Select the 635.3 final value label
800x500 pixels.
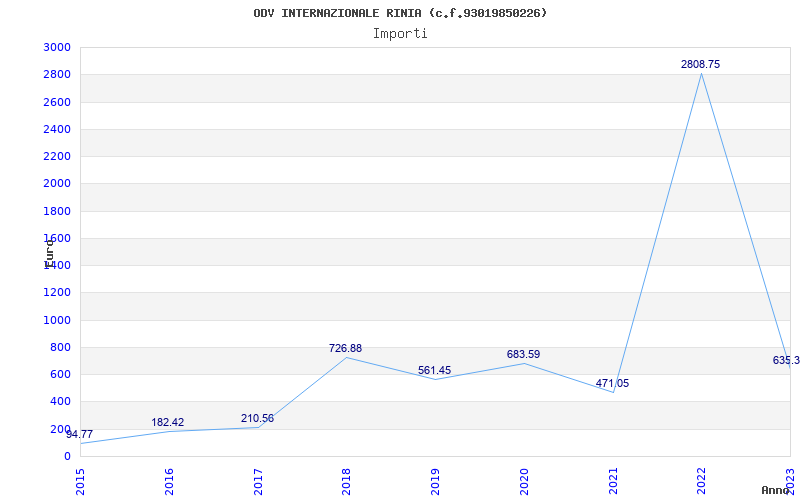[x=785, y=361]
